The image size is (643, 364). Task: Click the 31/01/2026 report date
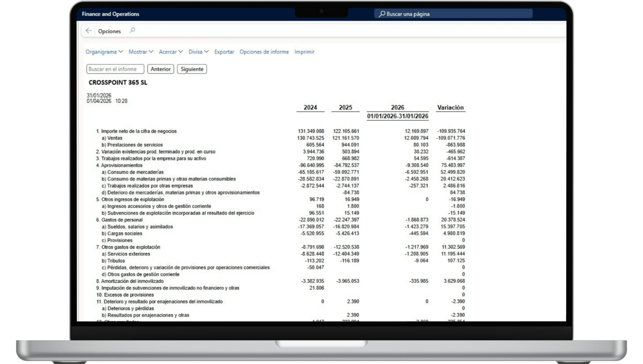pos(99,96)
